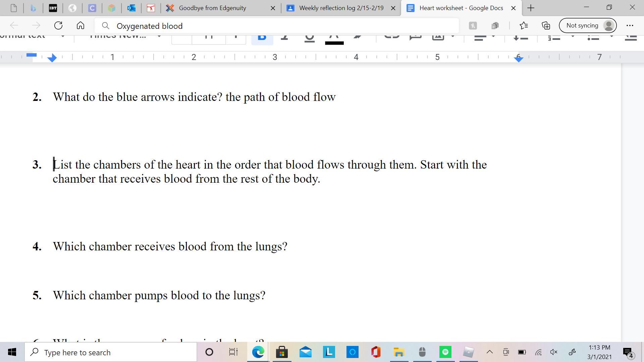
Task: Open the Times New Roman font dropdown
Action: [x=124, y=36]
